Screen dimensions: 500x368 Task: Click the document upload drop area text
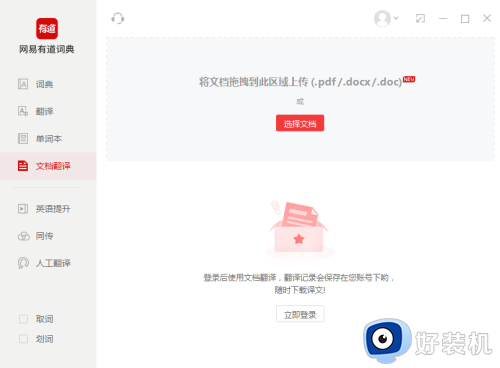coord(300,82)
